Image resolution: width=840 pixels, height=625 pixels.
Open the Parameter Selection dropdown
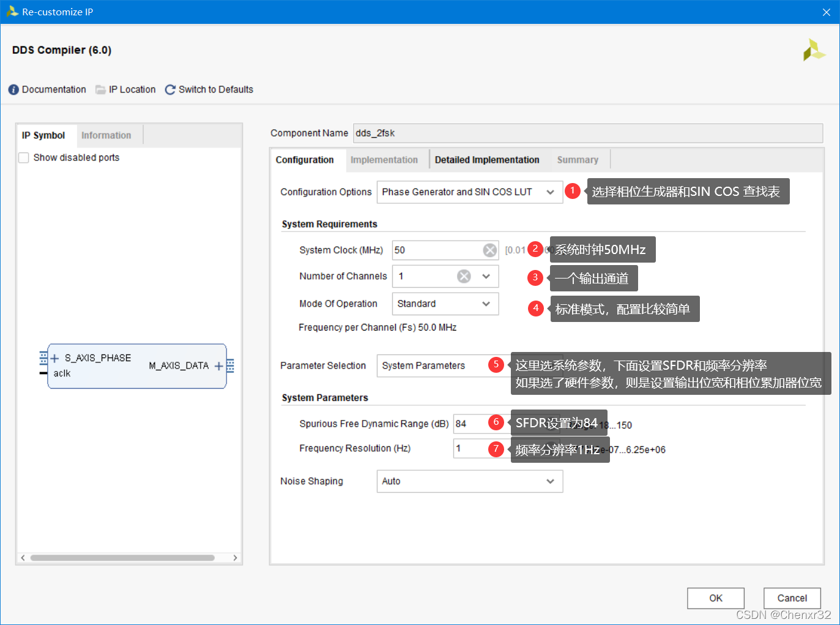tap(470, 366)
